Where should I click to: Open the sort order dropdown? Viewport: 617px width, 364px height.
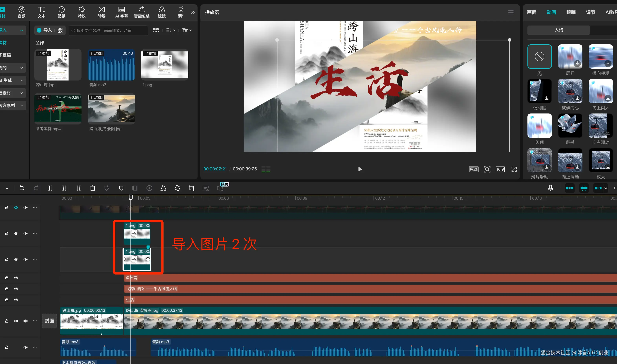[171, 30]
